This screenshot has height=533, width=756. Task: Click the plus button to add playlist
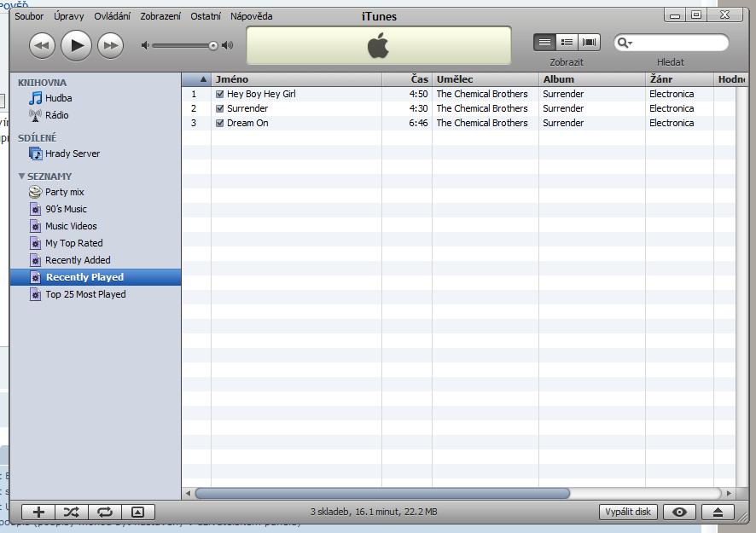click(38, 513)
